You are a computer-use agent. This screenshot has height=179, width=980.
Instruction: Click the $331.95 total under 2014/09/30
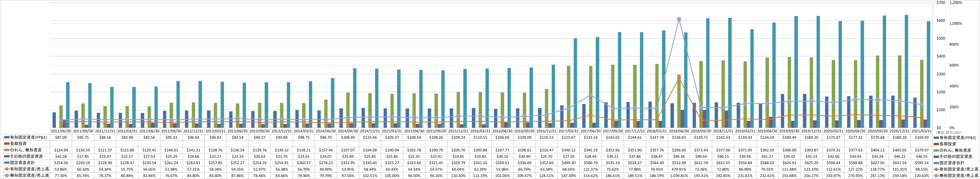348,163
